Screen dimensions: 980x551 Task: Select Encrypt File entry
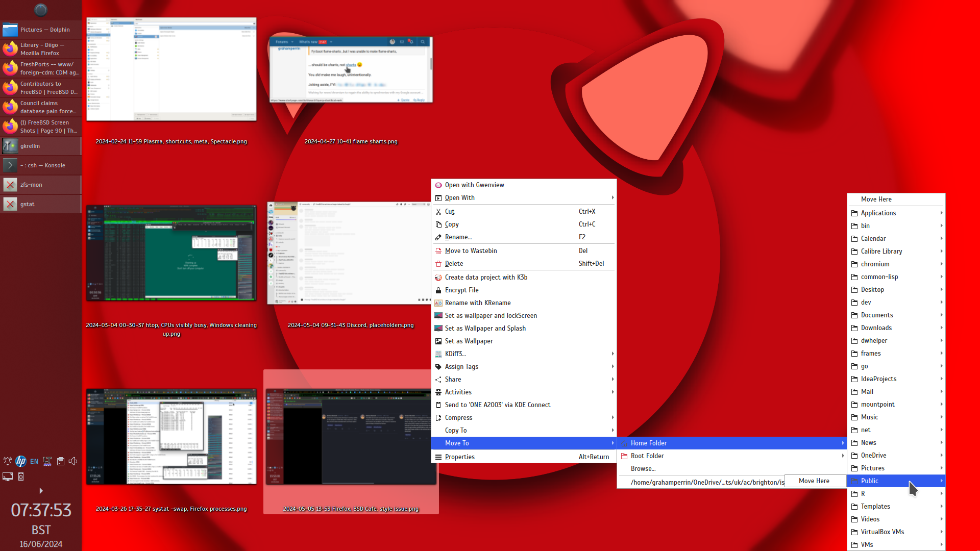click(524, 290)
